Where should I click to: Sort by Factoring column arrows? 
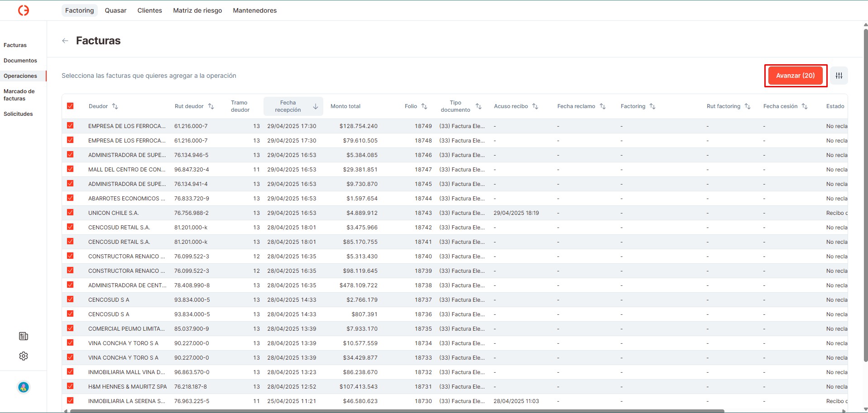(652, 106)
